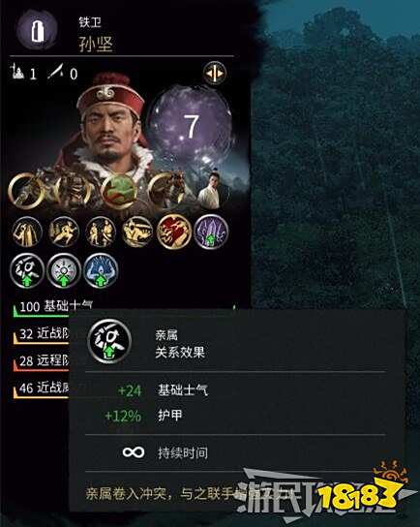Click the first gold trait icon
420x527 pixels.
(27, 232)
